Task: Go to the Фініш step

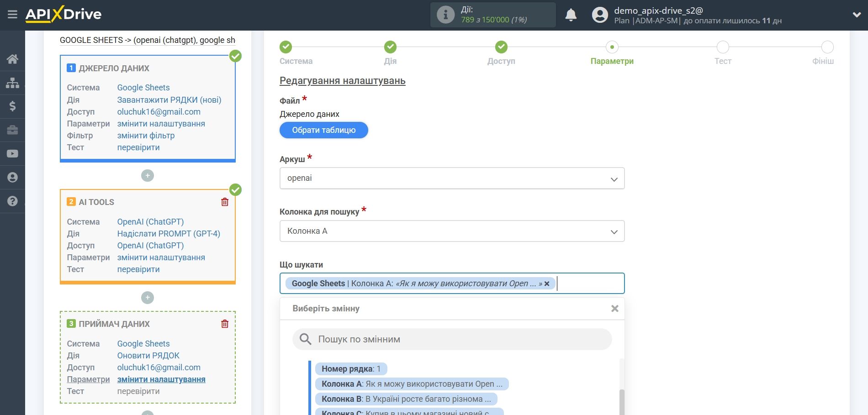Action: pyautogui.click(x=827, y=47)
